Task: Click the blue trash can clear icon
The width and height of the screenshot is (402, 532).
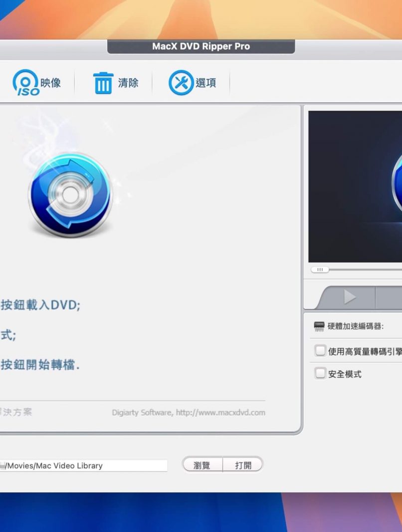Action: click(x=103, y=83)
